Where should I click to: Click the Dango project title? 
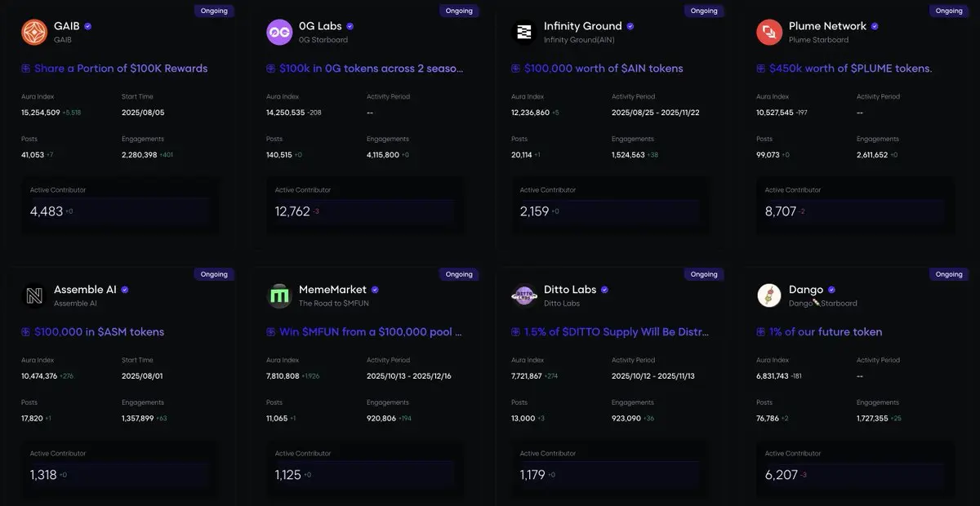coord(806,290)
